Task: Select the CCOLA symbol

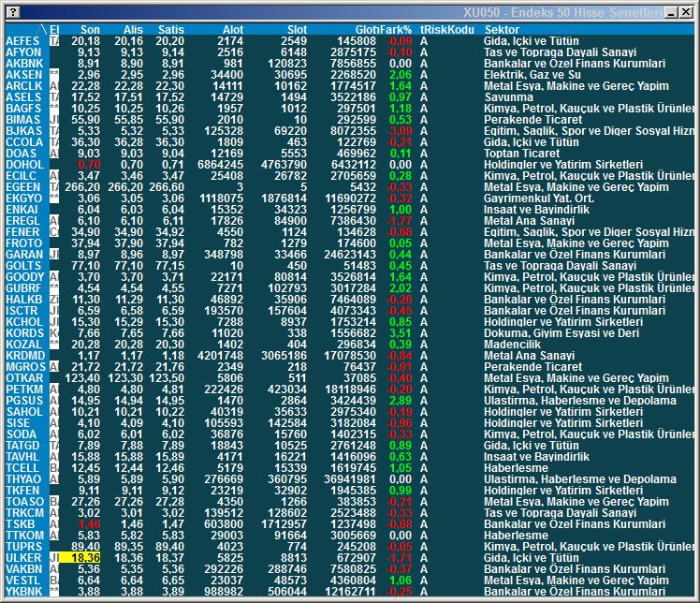Action: click(24, 142)
